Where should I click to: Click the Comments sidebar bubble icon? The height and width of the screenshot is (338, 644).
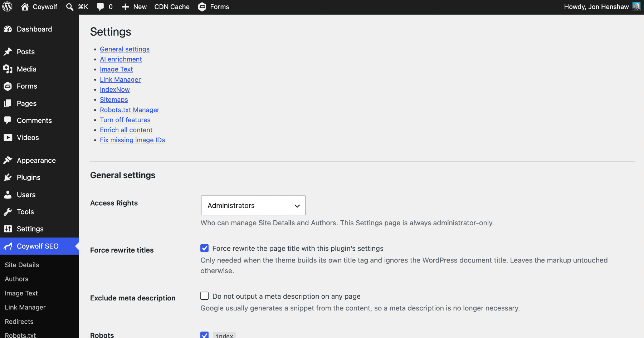(x=8, y=121)
